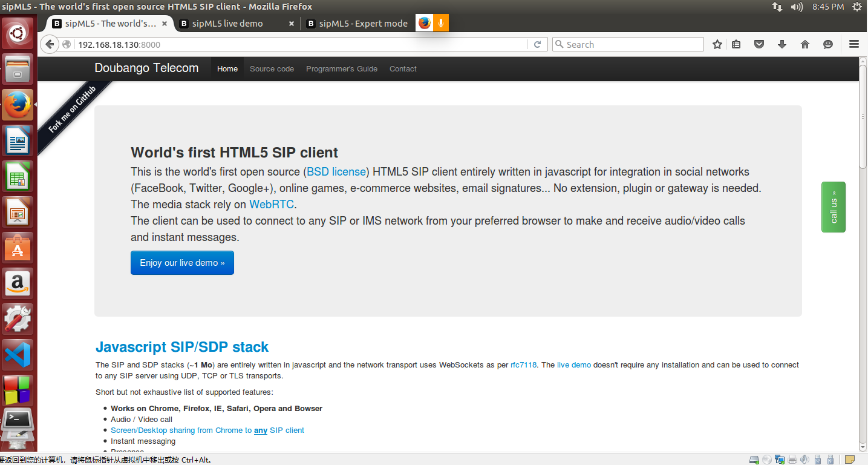Click 'Audio / Video call' list item

tap(142, 420)
